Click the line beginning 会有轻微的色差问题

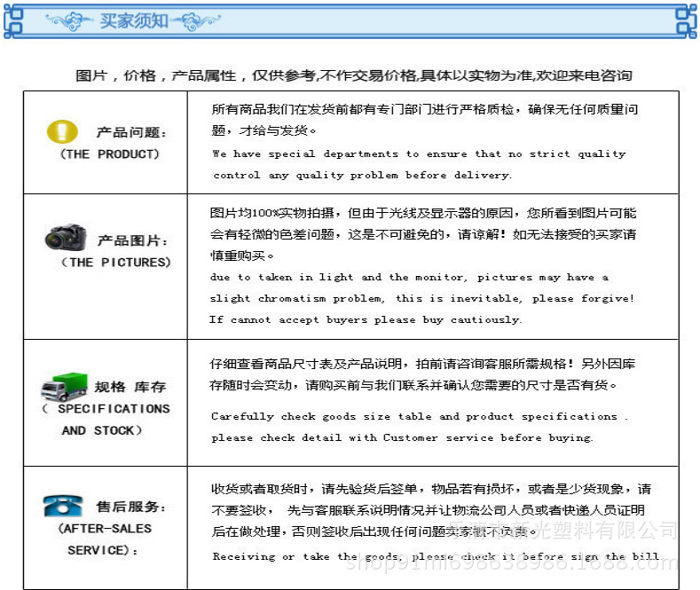(x=423, y=234)
